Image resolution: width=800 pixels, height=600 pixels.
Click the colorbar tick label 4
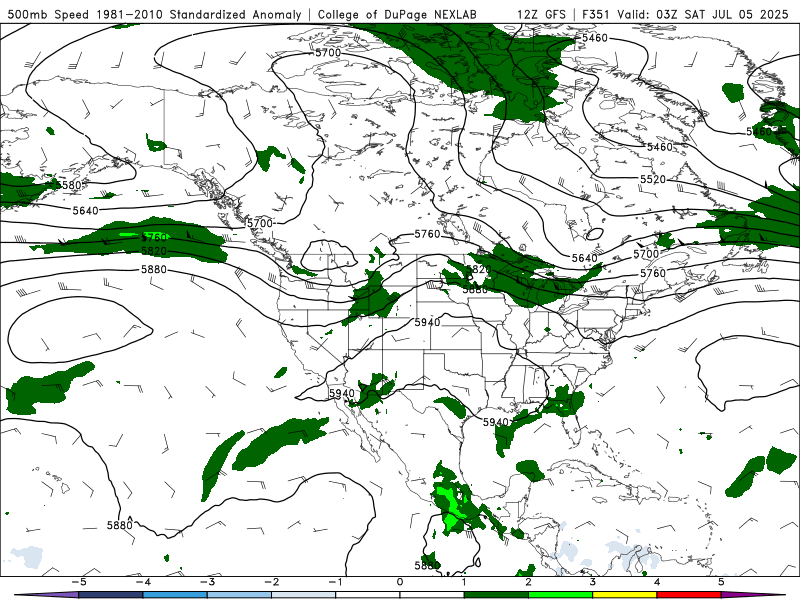(x=657, y=582)
